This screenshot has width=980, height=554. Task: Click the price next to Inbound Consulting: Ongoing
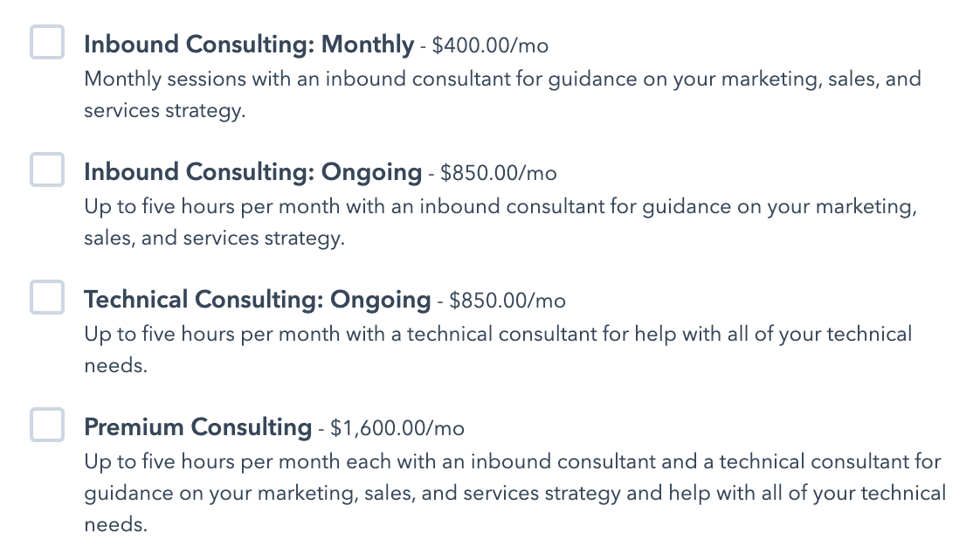(x=498, y=174)
